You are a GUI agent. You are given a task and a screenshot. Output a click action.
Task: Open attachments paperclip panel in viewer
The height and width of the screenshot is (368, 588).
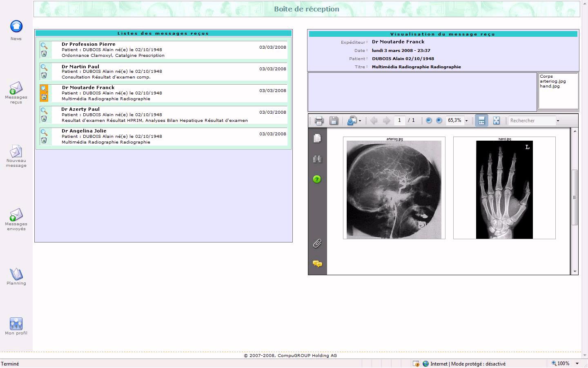(317, 244)
